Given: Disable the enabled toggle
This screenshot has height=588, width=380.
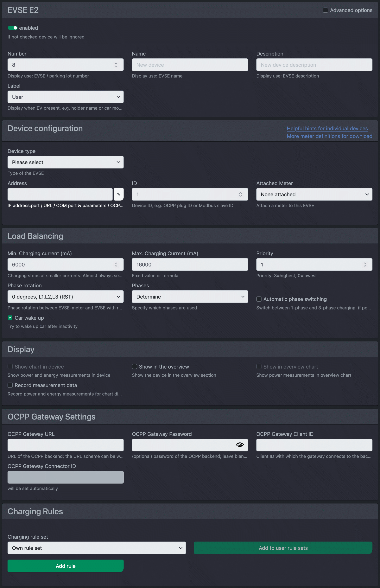Looking at the screenshot, I should coord(13,28).
